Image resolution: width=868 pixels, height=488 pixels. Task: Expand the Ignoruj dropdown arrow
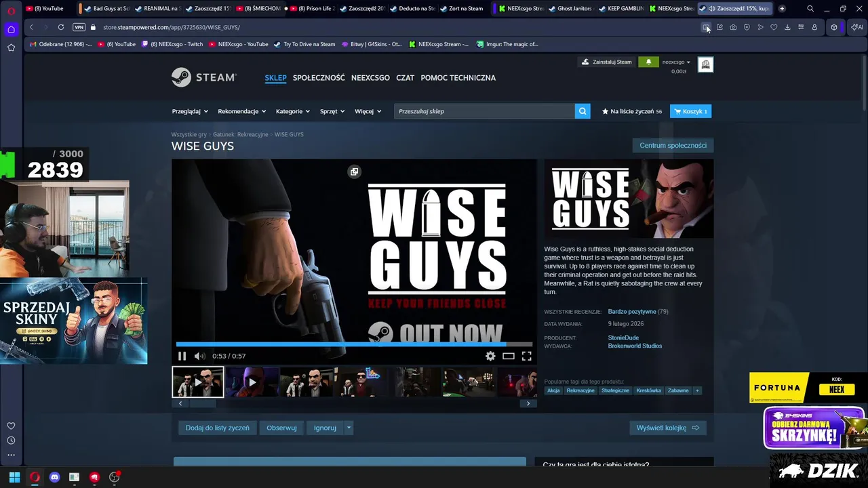click(x=349, y=428)
